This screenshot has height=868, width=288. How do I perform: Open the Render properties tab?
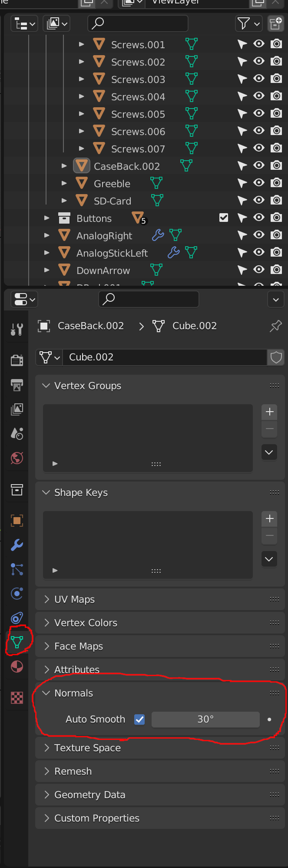[17, 360]
